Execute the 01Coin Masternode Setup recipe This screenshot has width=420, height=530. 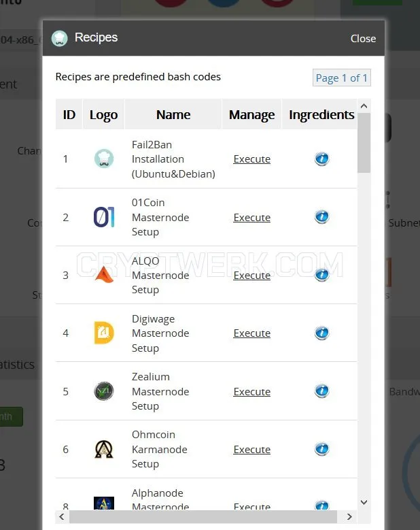point(252,218)
